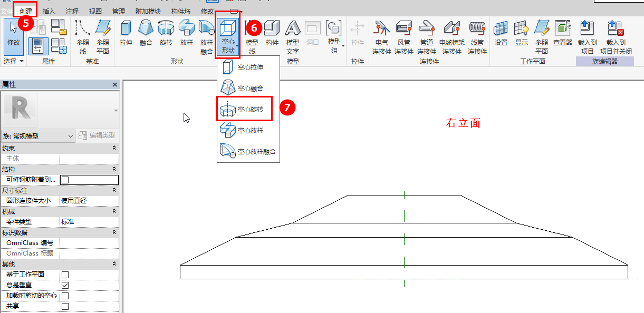Choose 空心旋转 from the void menu
Image resolution: width=644 pixels, height=313 pixels.
tap(245, 110)
